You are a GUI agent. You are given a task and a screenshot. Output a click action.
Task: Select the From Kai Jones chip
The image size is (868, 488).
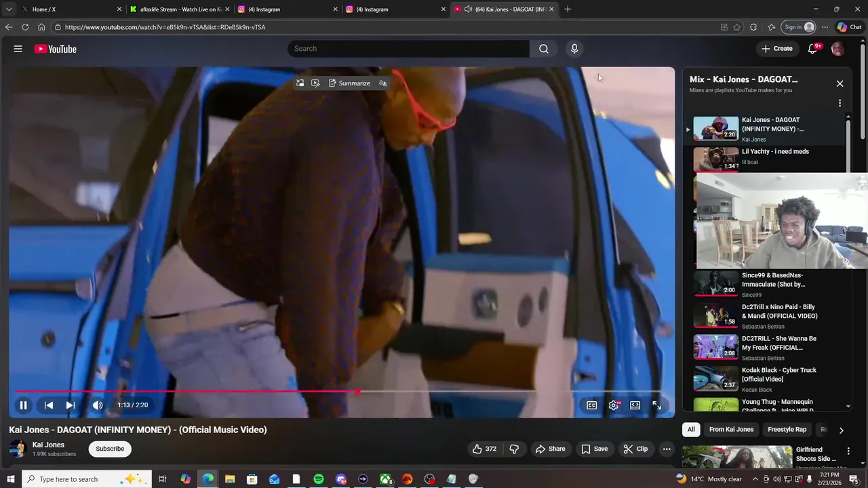click(731, 429)
